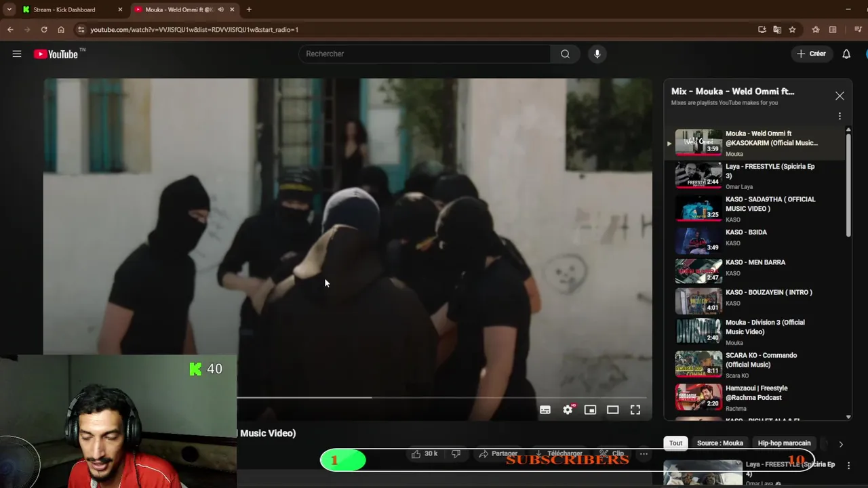Open Mix playlist three-dot options
Screen dimensions: 868x488
pos(840,116)
